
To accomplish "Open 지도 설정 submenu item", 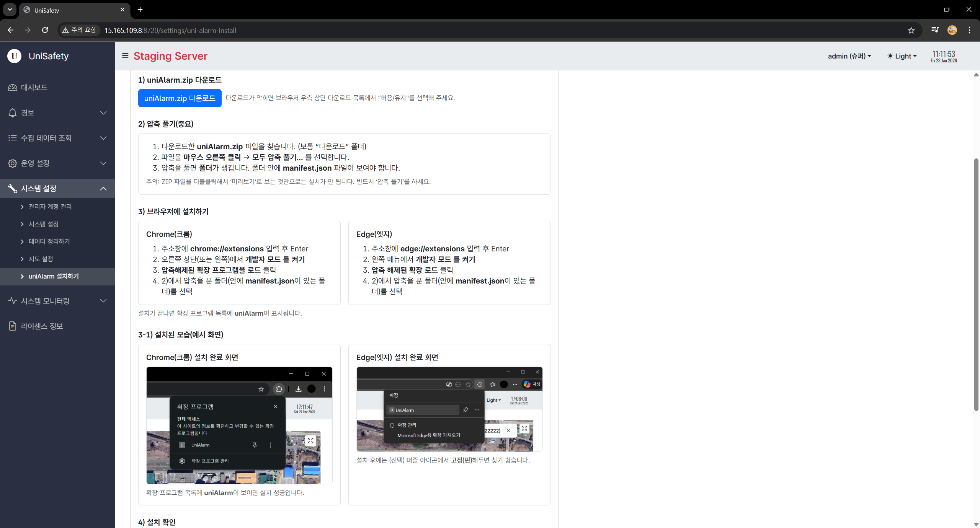I will [57, 259].
